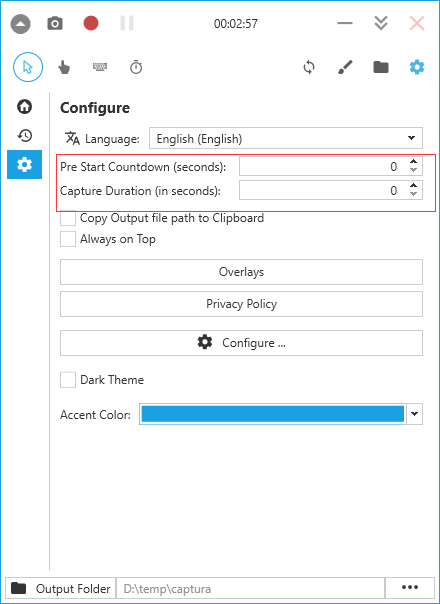The width and height of the screenshot is (440, 604).
Task: Click the refresh arrows icon
Action: point(309,67)
